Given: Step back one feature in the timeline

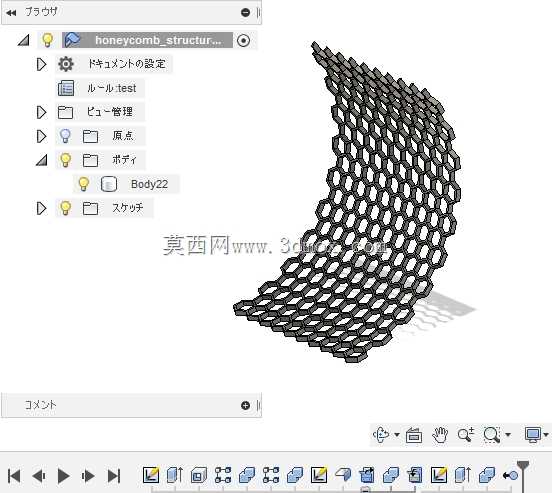Looking at the screenshot, I should click(38, 476).
